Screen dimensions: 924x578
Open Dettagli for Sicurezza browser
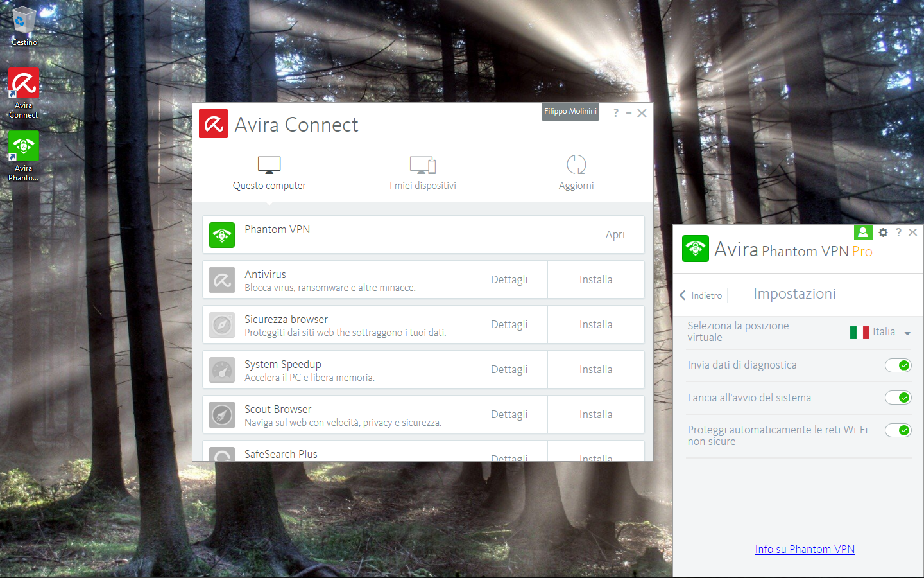tap(509, 325)
